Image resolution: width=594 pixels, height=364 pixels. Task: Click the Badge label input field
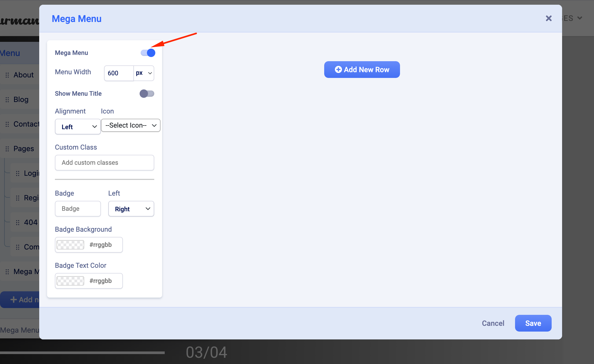[78, 209]
